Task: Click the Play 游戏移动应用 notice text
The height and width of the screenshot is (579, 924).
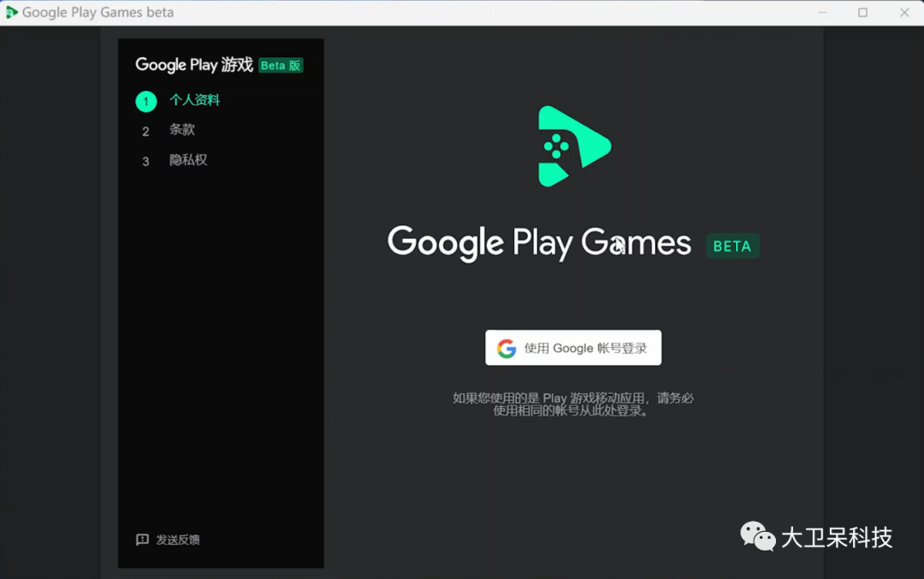Action: tap(572, 404)
